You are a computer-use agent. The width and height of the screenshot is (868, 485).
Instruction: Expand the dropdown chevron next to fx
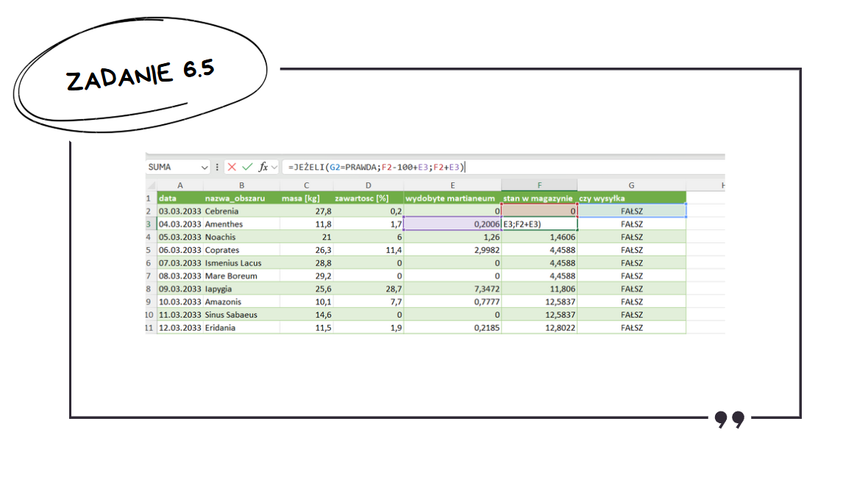(274, 167)
